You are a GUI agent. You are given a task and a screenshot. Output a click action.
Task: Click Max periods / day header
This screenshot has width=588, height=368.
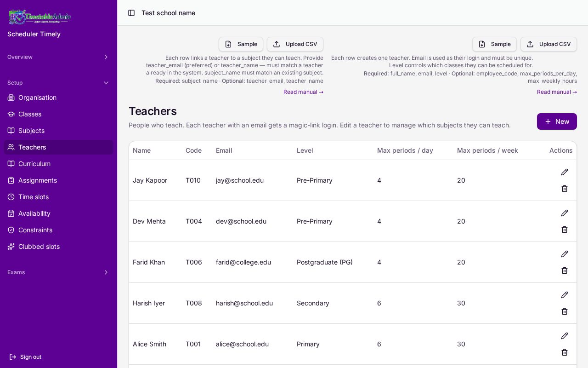tap(405, 150)
